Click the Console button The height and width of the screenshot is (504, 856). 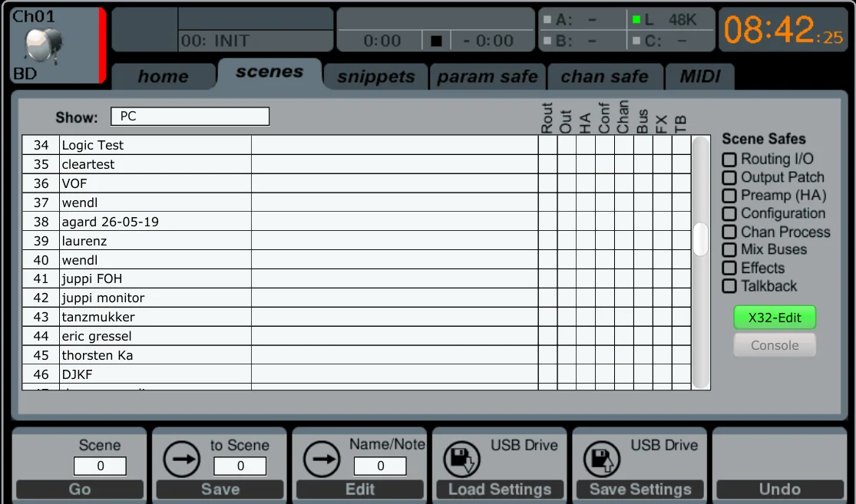coord(775,345)
